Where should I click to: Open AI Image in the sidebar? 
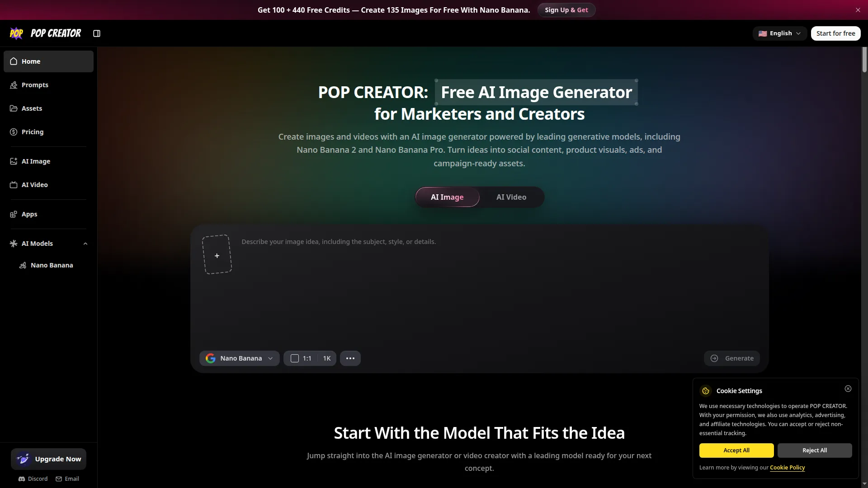pos(48,161)
